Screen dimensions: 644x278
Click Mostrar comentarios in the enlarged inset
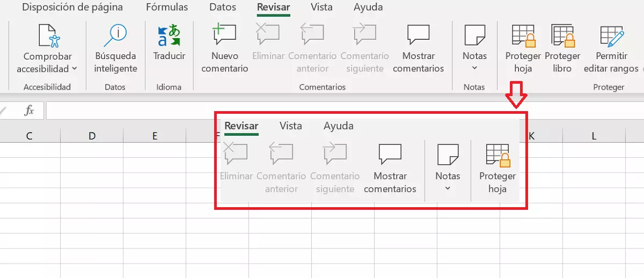click(390, 168)
